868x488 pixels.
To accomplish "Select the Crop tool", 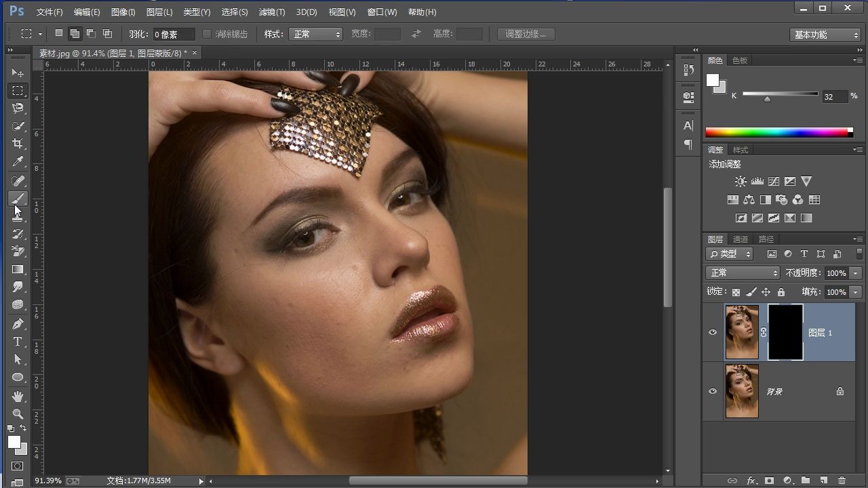I will tap(18, 144).
